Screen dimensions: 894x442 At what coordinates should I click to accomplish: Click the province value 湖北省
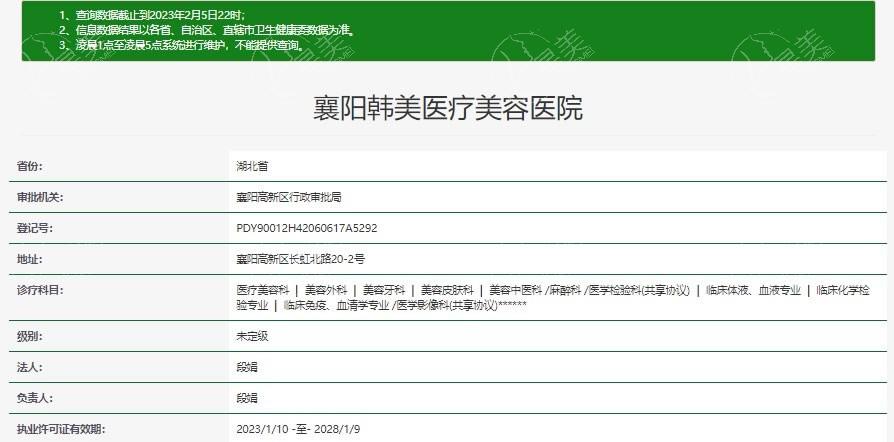(x=252, y=167)
